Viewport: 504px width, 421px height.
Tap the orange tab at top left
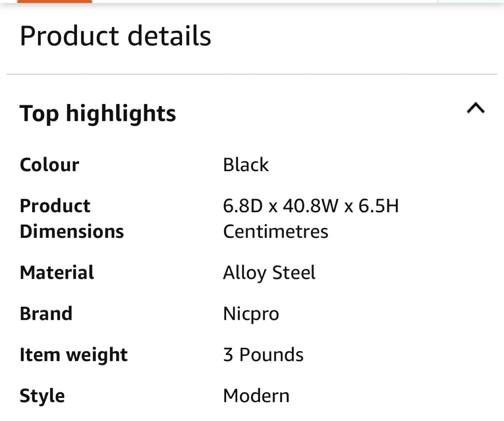pyautogui.click(x=55, y=1)
